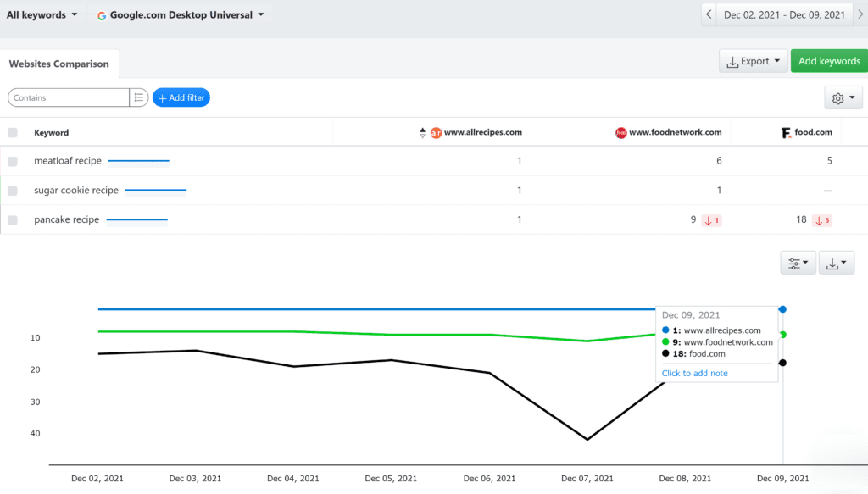868x494 pixels.
Task: Open the All keywords dropdown
Action: [42, 15]
